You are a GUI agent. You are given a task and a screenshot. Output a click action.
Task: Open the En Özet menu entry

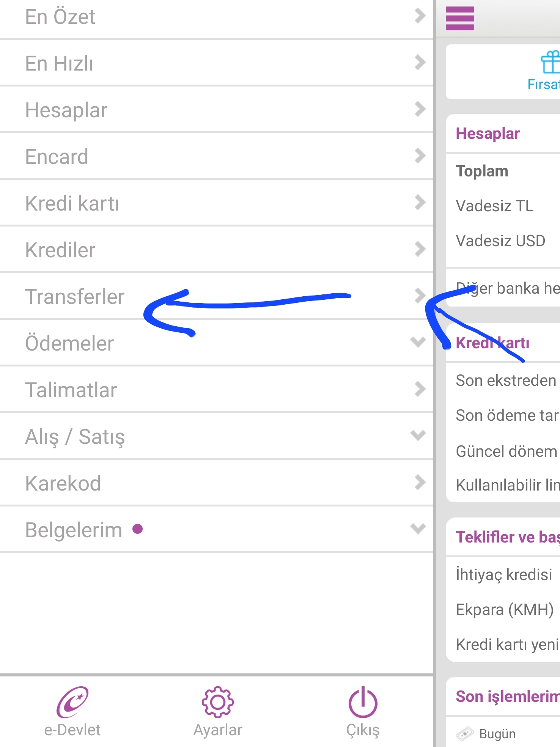click(60, 17)
